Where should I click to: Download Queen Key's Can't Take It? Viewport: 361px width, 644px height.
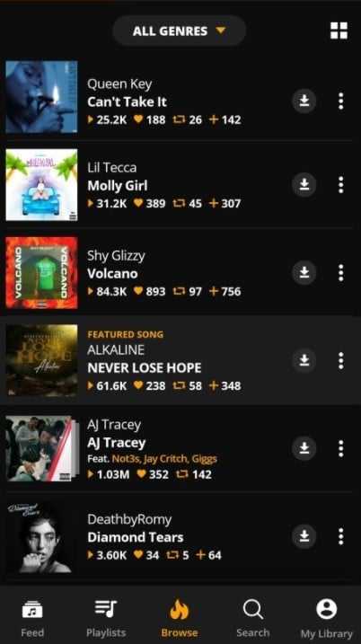click(304, 101)
